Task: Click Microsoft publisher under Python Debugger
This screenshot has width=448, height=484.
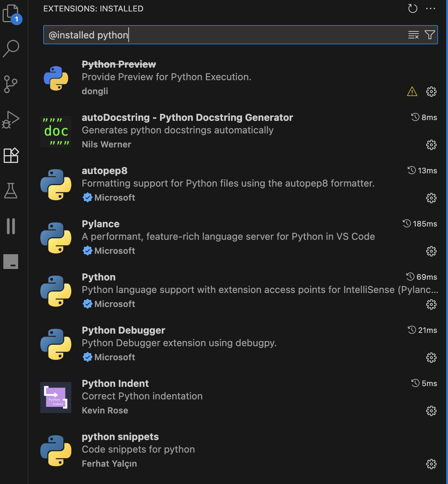Action: (x=115, y=357)
